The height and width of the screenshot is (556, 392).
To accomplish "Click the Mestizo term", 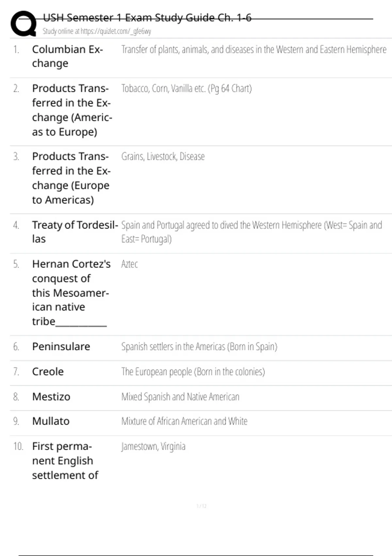I will coord(51,397).
